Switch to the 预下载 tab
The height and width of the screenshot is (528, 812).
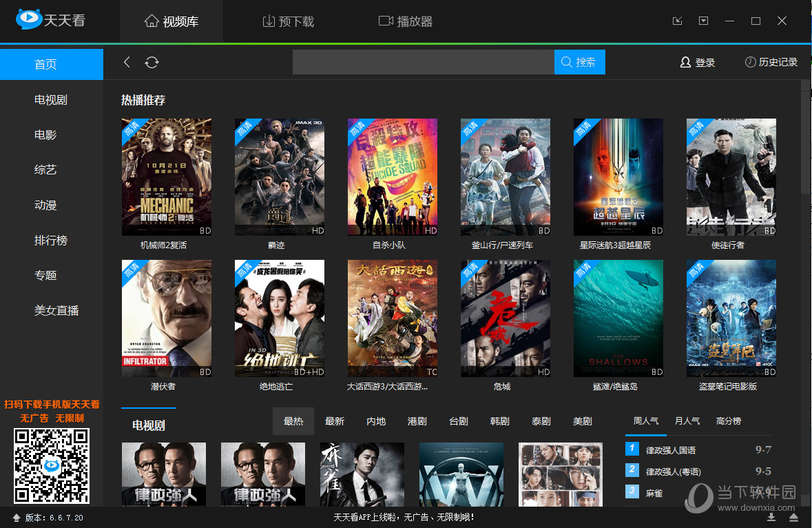point(288,21)
